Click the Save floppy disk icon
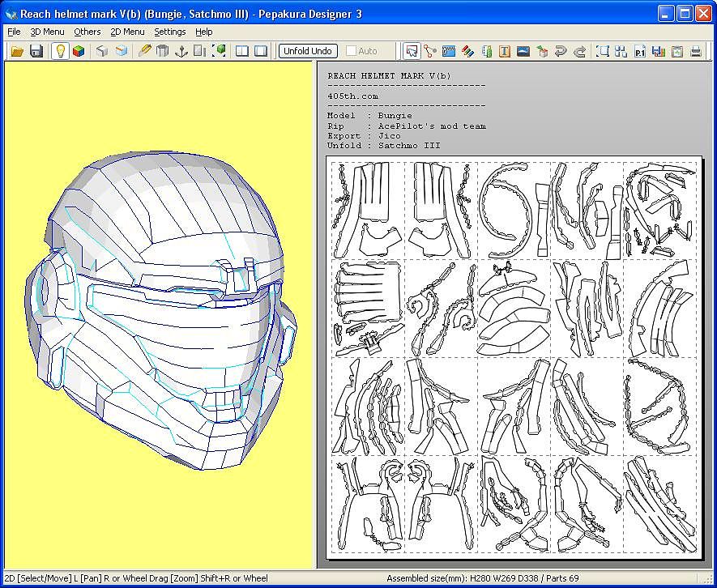Image resolution: width=717 pixels, height=588 pixels. 36,51
